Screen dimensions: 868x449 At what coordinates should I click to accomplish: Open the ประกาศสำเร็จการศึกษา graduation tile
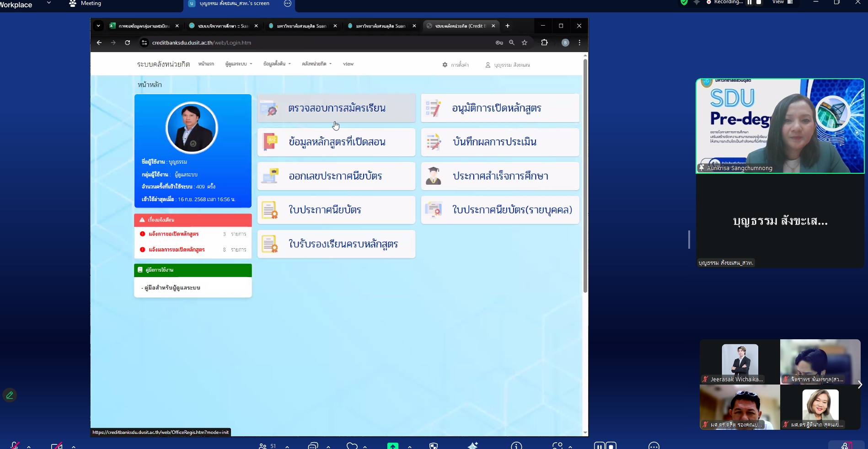pos(500,176)
